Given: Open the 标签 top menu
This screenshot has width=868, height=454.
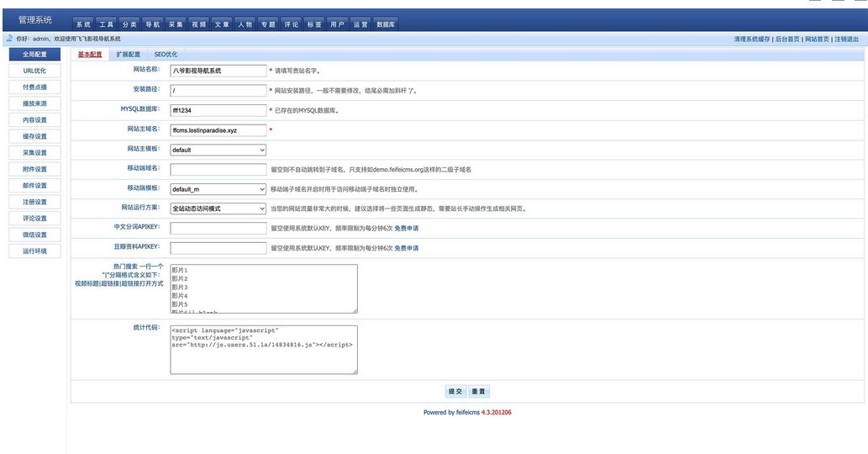Looking at the screenshot, I should [x=314, y=24].
